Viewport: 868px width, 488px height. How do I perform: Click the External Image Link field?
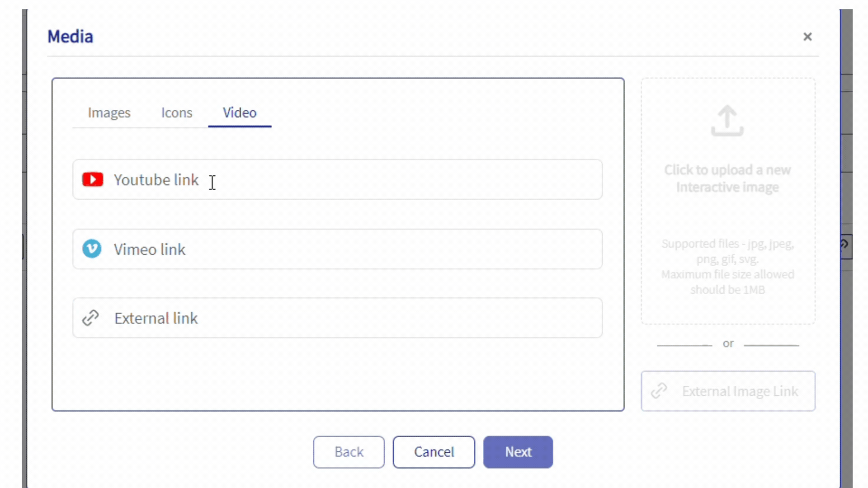point(740,391)
